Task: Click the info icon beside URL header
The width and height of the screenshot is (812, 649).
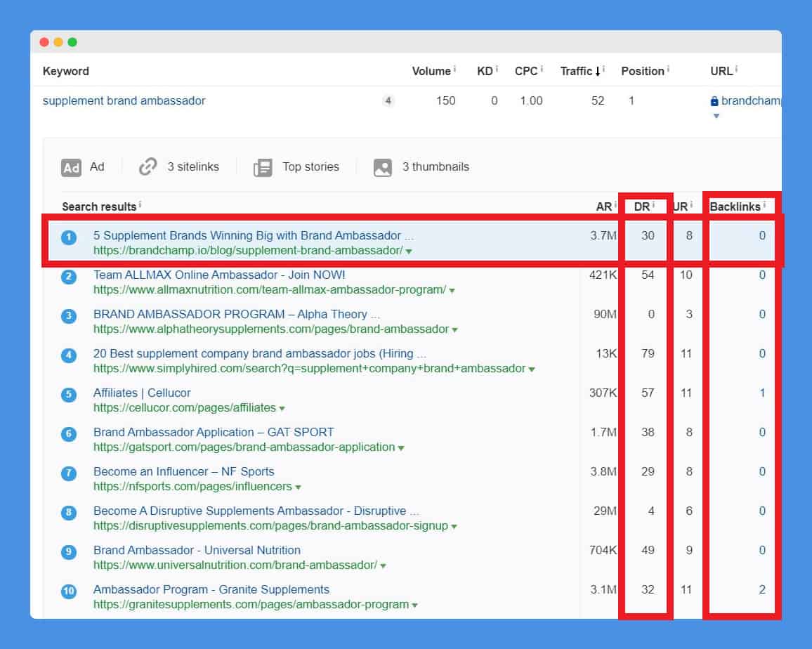Action: [x=736, y=68]
